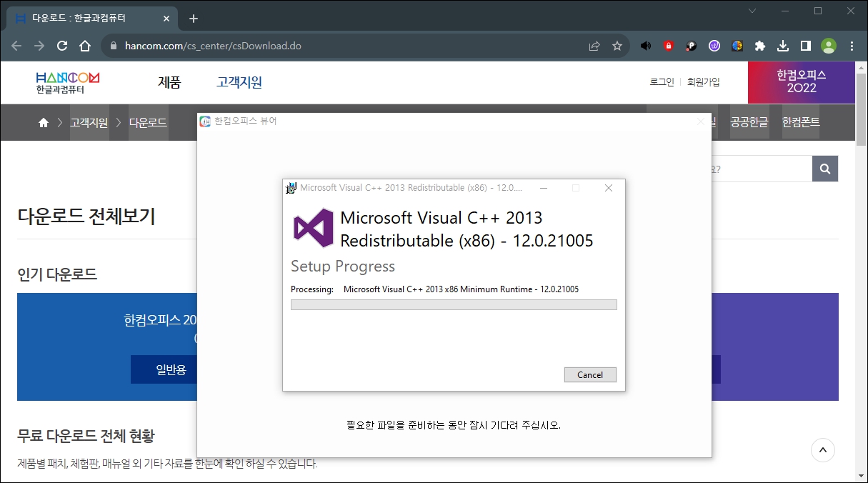This screenshot has height=483, width=868.
Task: Click the magnifier search button on page
Action: point(825,169)
